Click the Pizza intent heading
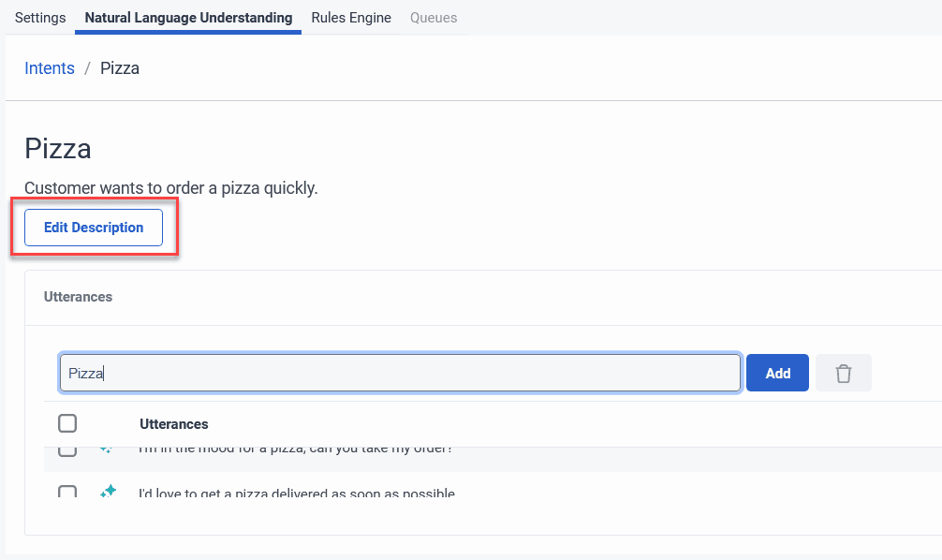Screen dimensions: 942x560 click(x=58, y=149)
